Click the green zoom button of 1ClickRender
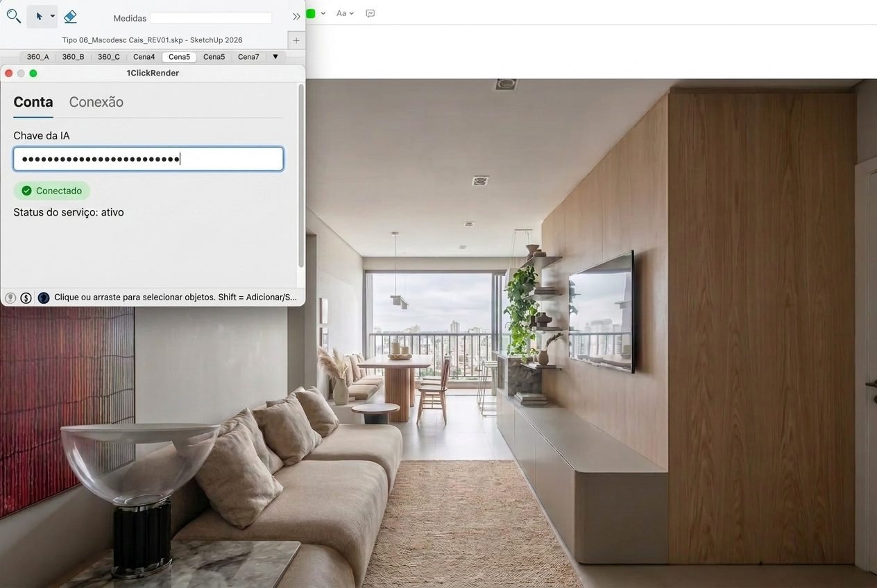 pos(33,73)
